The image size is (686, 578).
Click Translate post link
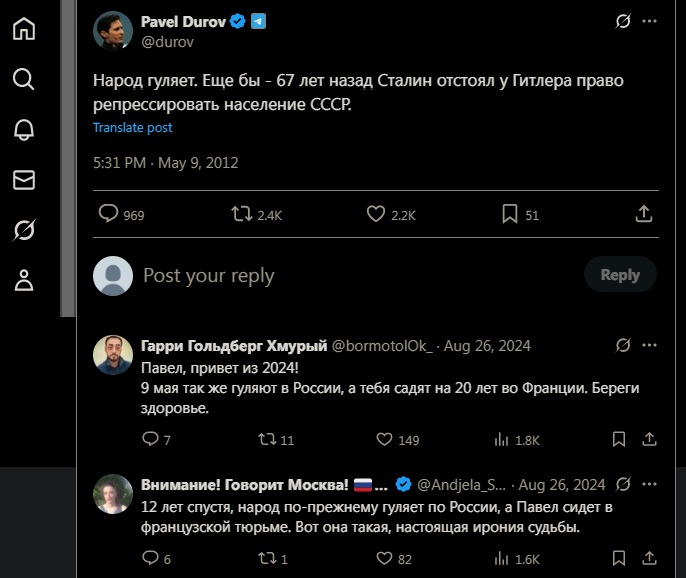pyautogui.click(x=133, y=128)
